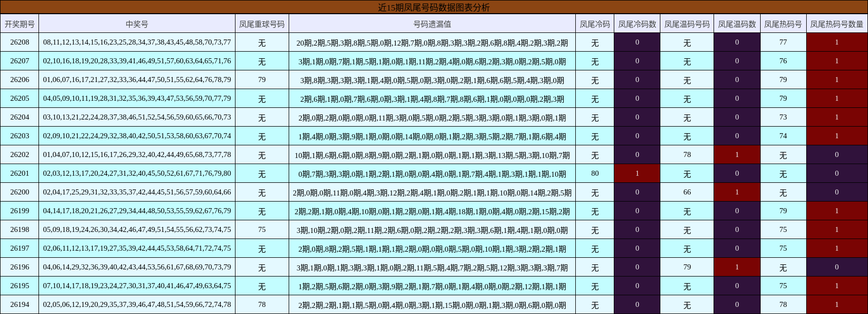Click hot code 74 in row 26203

(783, 136)
